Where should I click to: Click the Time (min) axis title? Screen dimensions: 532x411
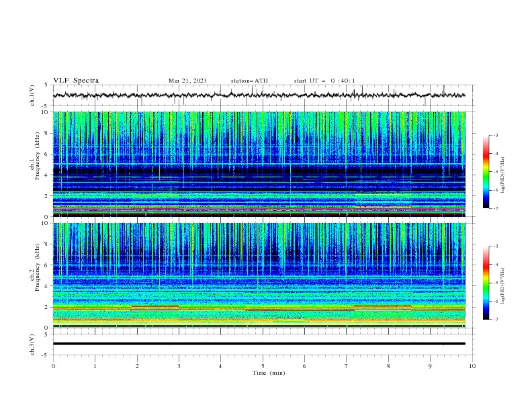pyautogui.click(x=269, y=373)
